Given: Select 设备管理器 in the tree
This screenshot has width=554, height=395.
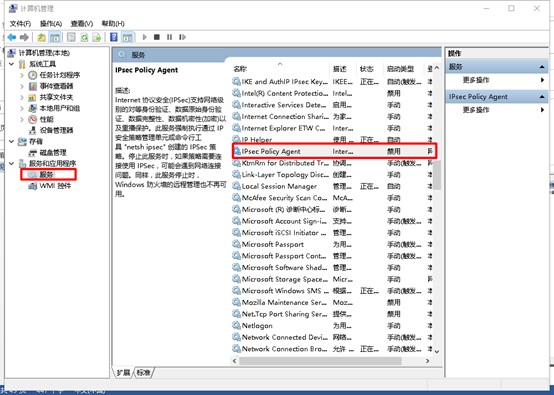Looking at the screenshot, I should pos(56,130).
